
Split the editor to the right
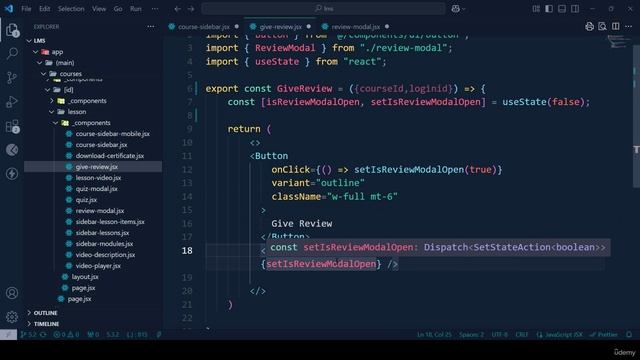[616, 27]
